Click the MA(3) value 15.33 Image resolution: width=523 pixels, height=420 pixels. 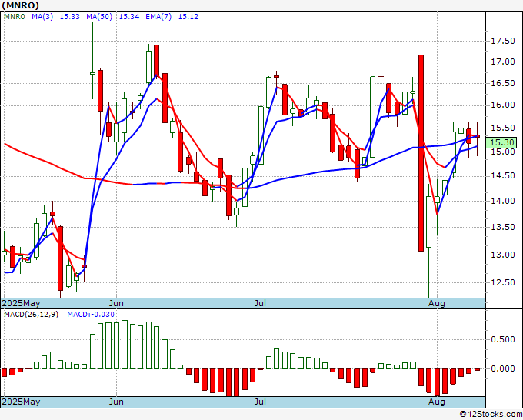70,17
